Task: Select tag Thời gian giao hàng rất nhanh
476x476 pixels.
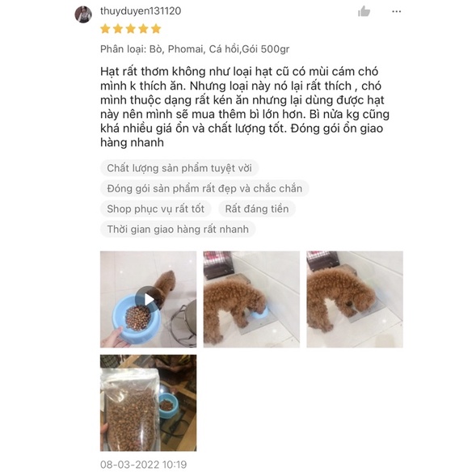Action: [178, 229]
